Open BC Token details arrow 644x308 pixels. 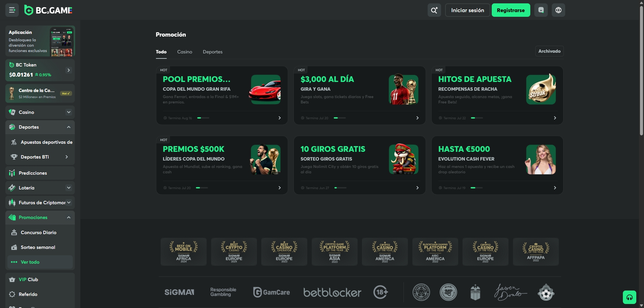[x=69, y=70]
